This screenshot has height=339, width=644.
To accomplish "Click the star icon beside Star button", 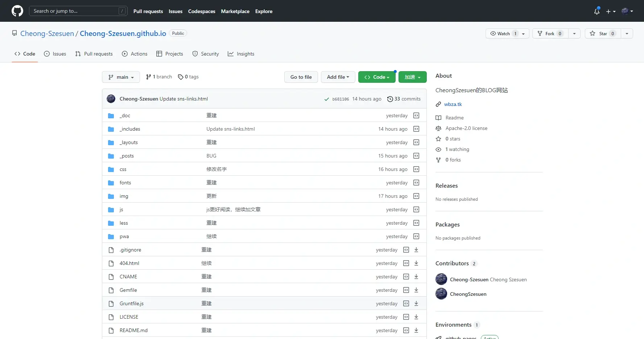I will point(592,33).
